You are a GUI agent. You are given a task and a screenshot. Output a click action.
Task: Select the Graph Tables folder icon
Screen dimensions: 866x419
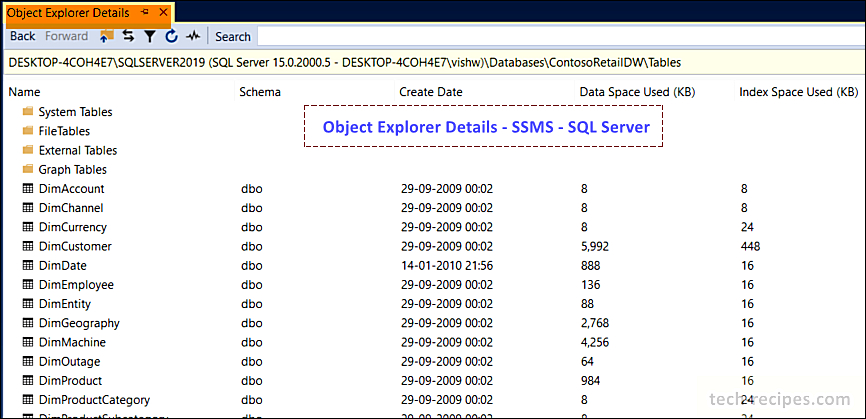point(28,169)
